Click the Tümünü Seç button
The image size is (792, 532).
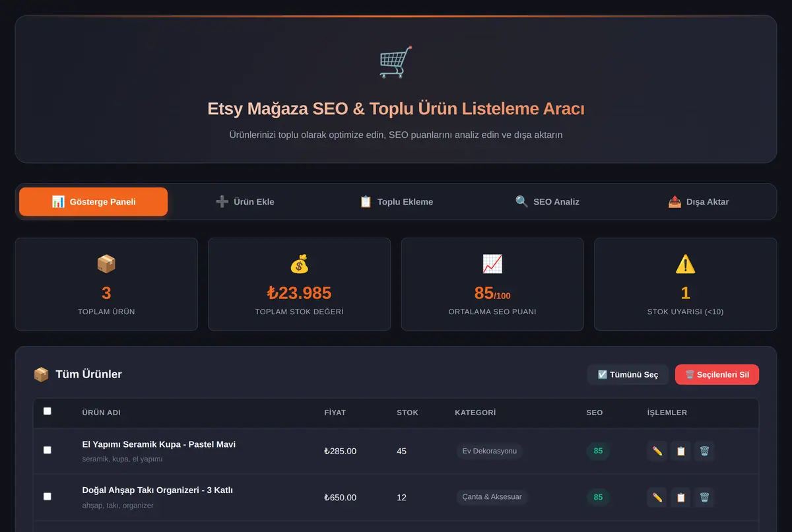628,374
